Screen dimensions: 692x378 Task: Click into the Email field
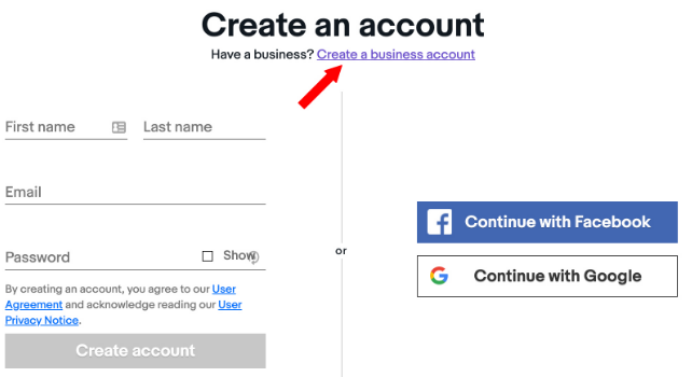pos(135,192)
